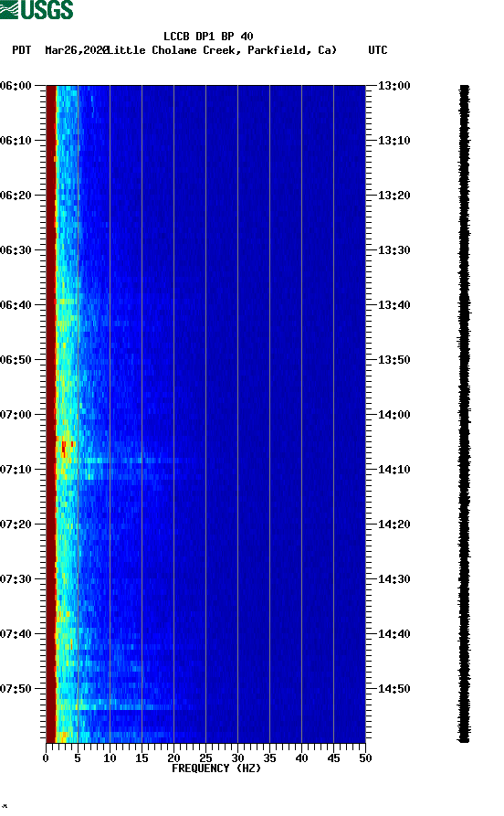
Task: Click the 06:10 PDT time label
Action: 16,140
